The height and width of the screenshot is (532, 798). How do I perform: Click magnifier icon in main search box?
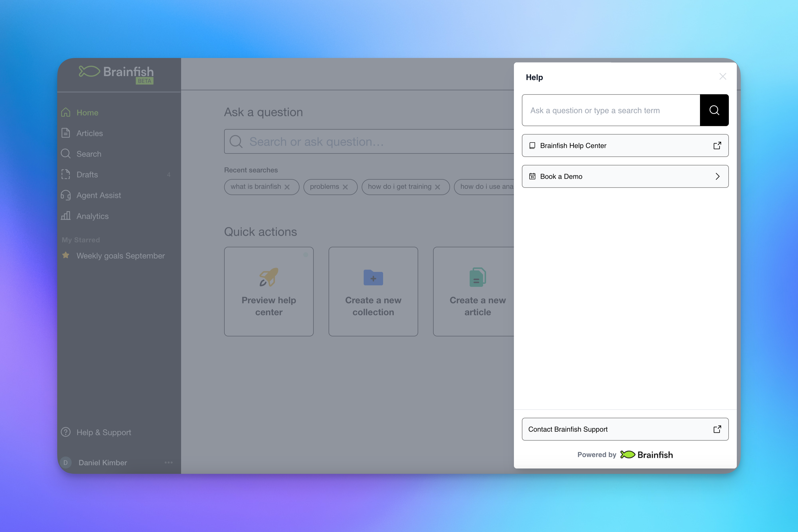[236, 142]
